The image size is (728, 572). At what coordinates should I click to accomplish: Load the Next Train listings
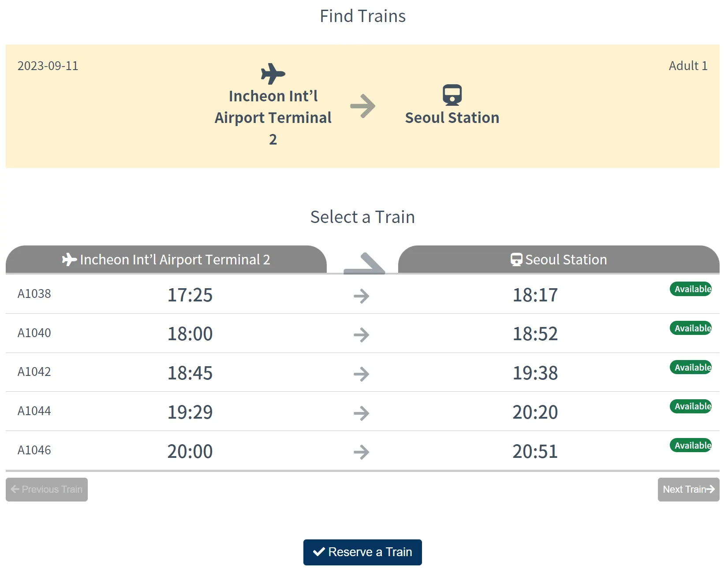[x=688, y=490]
